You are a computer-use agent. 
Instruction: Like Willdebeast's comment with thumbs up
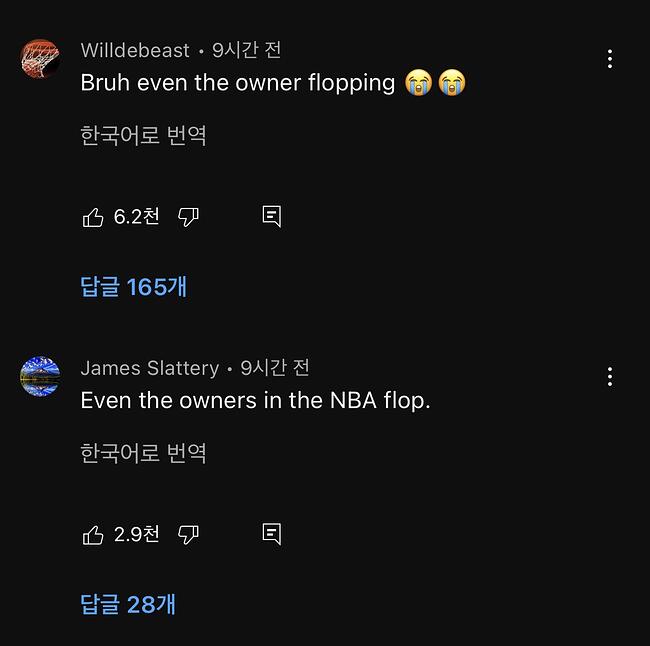click(x=93, y=217)
